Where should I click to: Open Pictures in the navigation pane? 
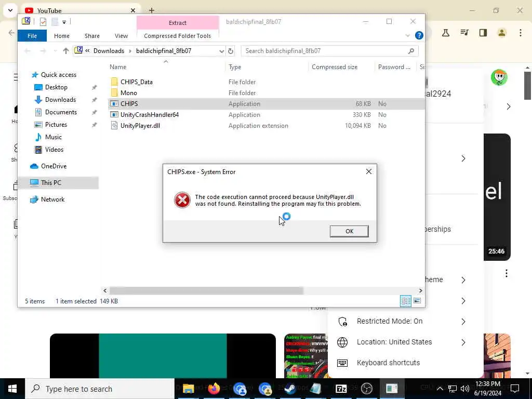tap(56, 125)
